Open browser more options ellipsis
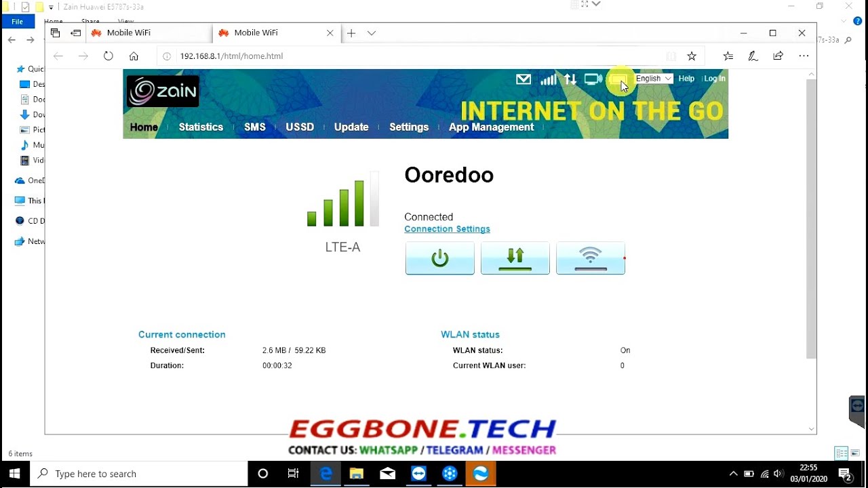 (804, 56)
